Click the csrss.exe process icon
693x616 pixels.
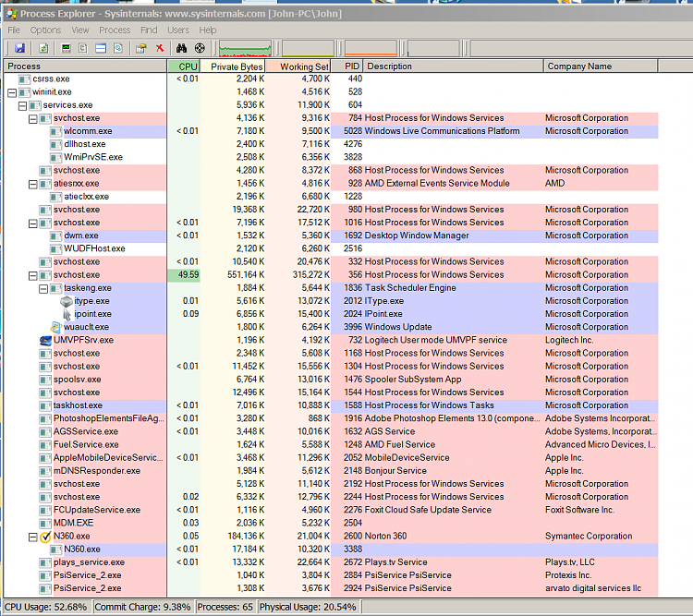(x=24, y=79)
